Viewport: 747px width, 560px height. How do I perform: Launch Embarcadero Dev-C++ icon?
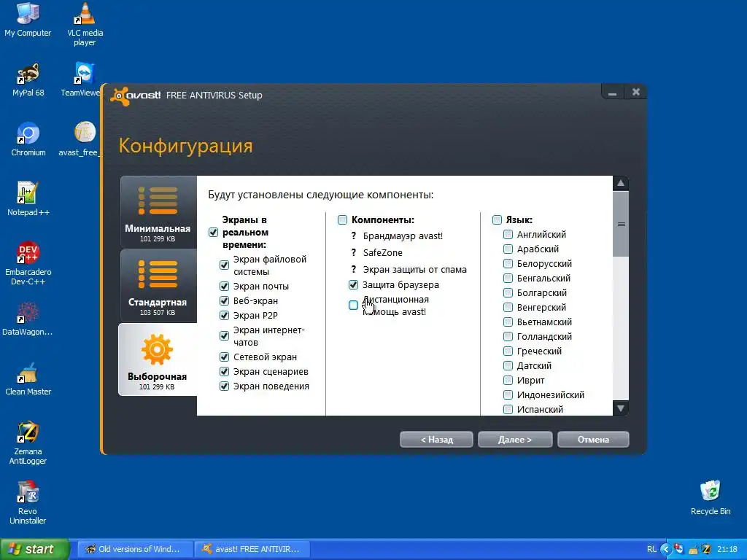(28, 264)
